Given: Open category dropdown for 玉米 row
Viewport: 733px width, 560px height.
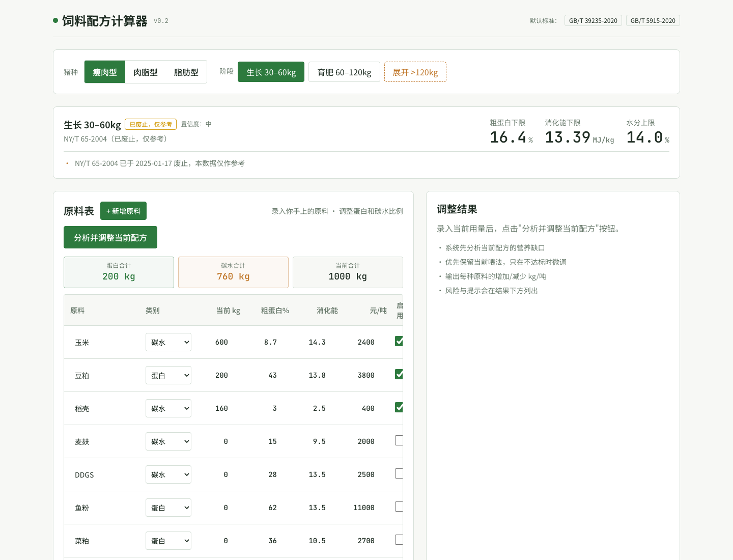Looking at the screenshot, I should tap(168, 342).
